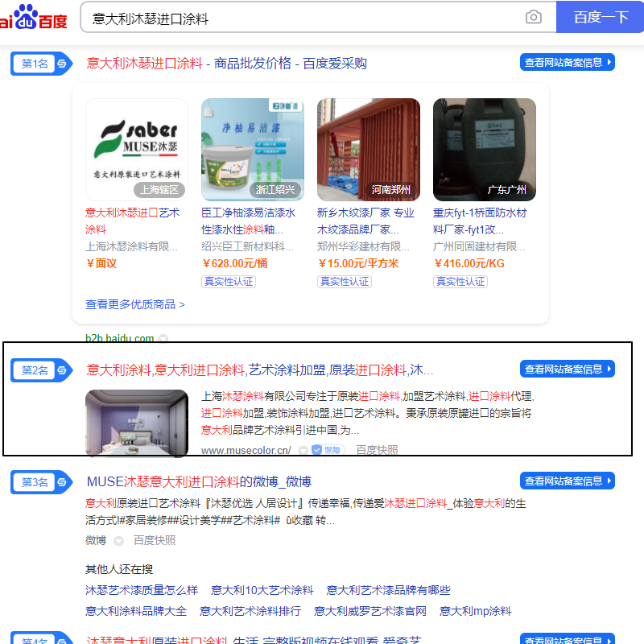Click the 百度一下 search button

click(600, 17)
